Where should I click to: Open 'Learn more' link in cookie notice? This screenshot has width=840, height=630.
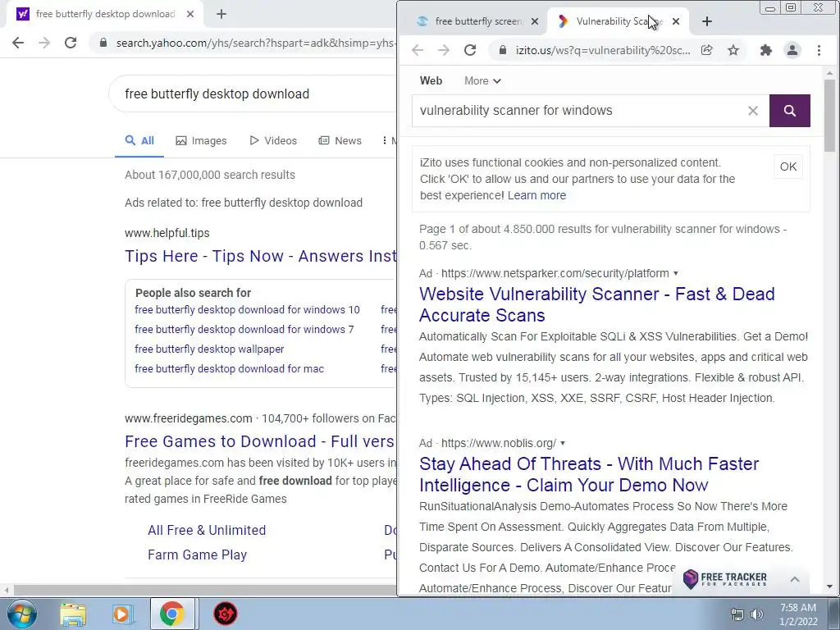pos(536,195)
